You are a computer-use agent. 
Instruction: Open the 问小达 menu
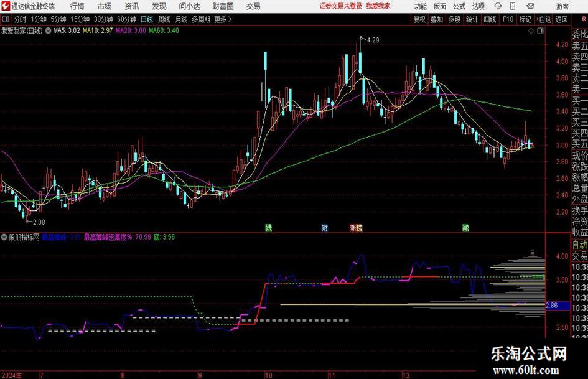[x=189, y=6]
